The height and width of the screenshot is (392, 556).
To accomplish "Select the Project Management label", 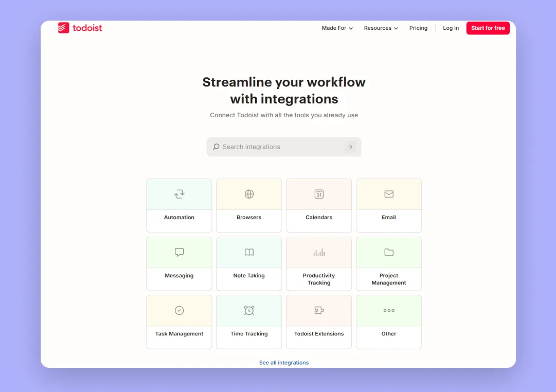I will 389,279.
